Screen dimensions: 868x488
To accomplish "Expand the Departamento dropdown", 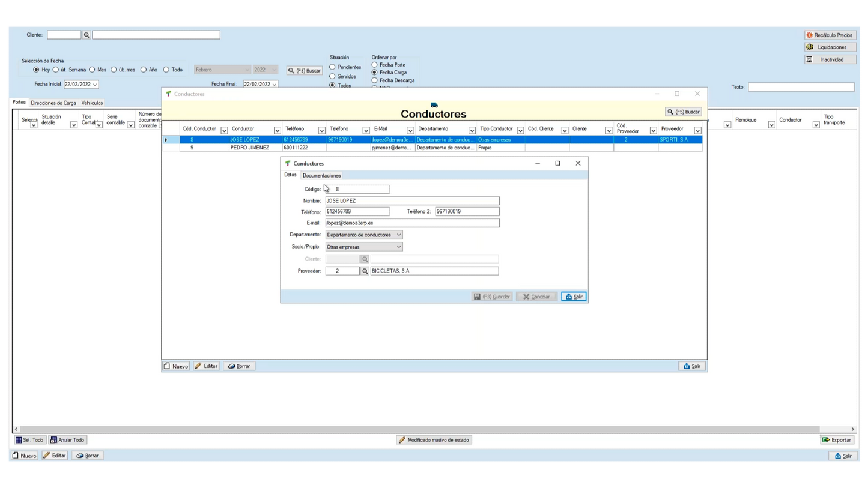I will pyautogui.click(x=398, y=235).
